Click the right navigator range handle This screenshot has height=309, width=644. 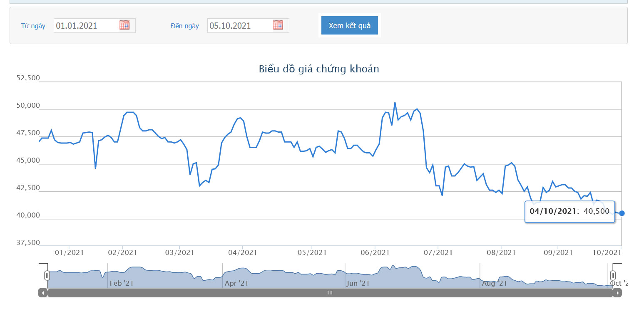coord(613,275)
